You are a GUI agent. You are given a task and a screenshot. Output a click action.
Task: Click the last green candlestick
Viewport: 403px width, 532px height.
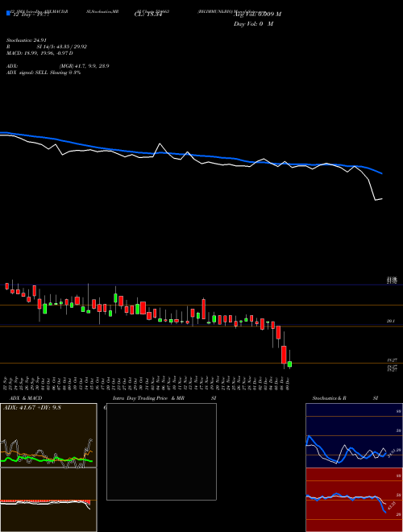click(x=289, y=364)
